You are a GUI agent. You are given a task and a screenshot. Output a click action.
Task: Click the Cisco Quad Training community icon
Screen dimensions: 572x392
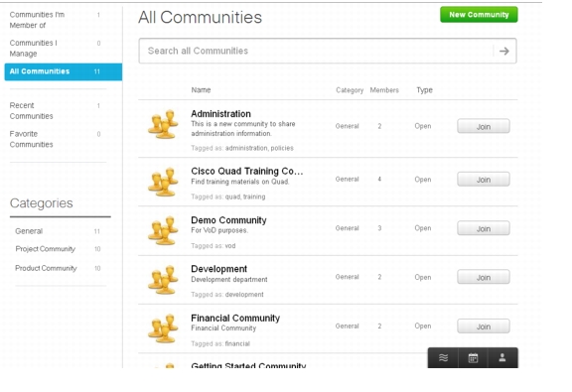pos(163,182)
